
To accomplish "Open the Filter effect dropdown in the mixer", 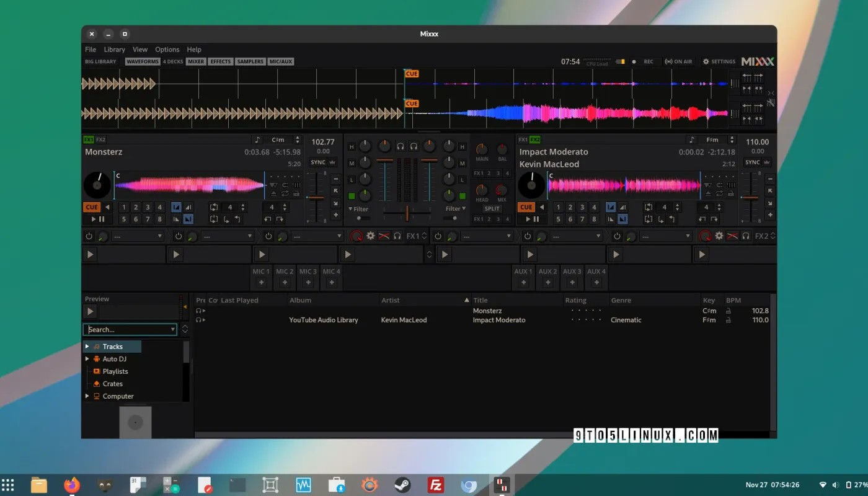I will 360,209.
